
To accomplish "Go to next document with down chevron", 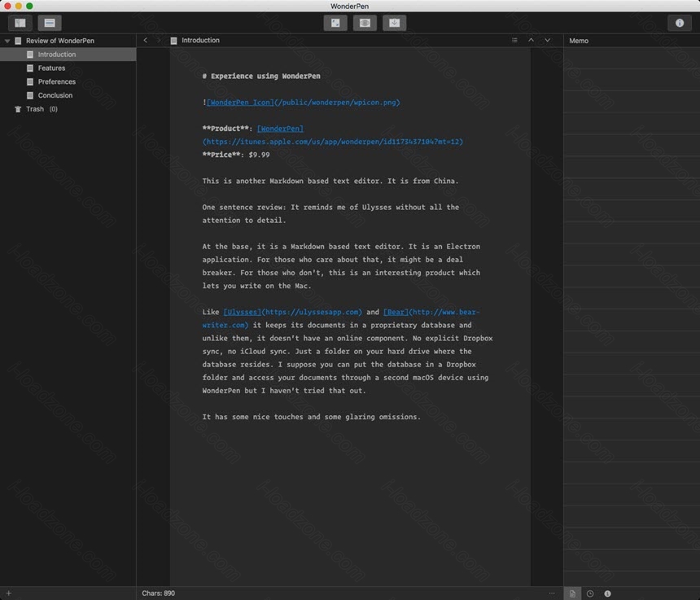I will tap(547, 40).
